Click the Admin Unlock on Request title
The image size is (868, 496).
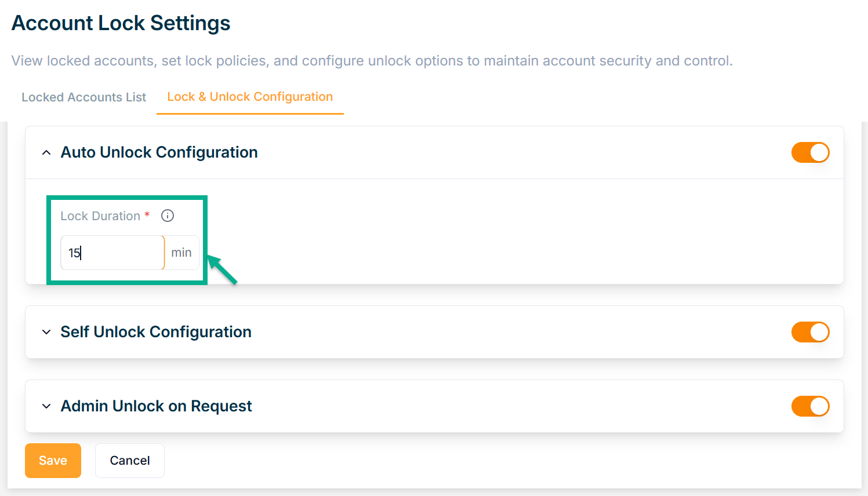point(156,406)
